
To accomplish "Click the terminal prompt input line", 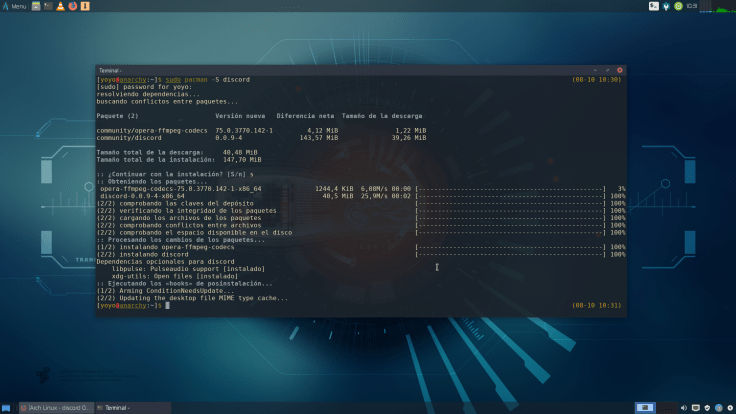I will (300, 305).
